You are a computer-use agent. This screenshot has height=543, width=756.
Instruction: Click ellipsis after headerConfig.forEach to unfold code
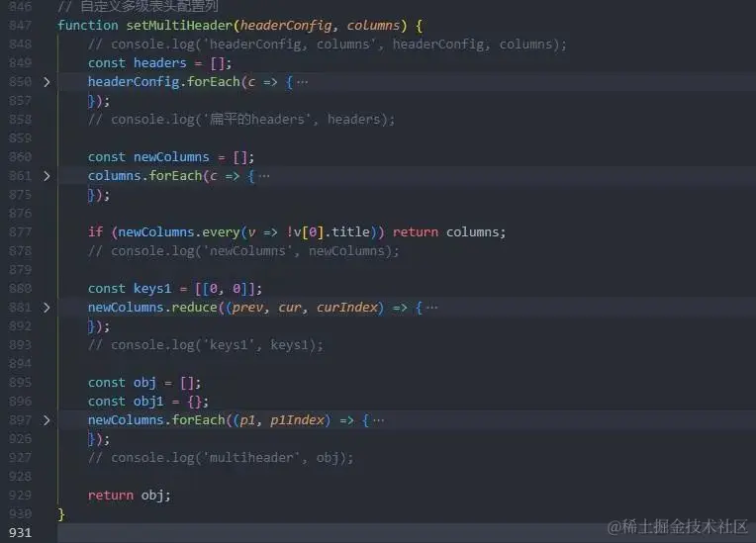tap(303, 82)
